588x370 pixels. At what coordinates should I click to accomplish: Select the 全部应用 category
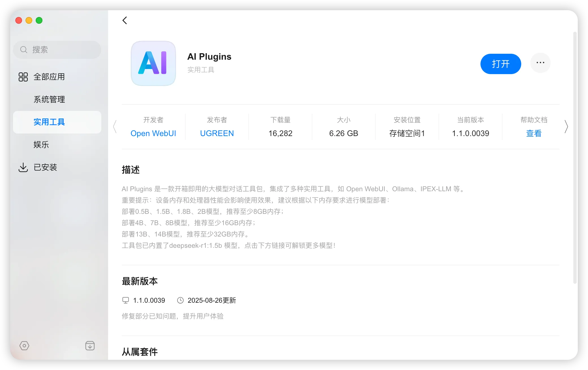(x=57, y=77)
